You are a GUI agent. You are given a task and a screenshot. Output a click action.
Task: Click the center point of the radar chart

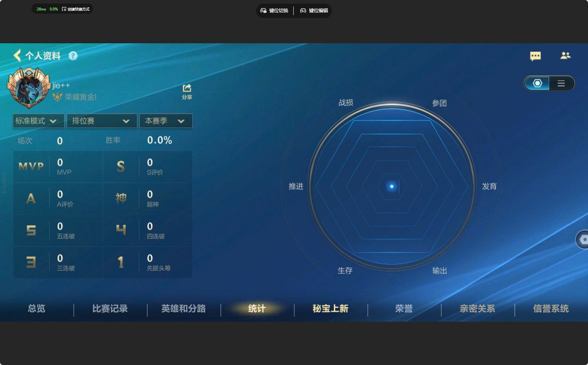pos(392,186)
